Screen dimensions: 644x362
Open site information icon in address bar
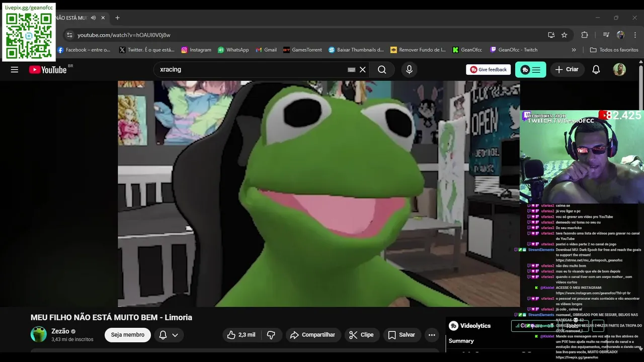[x=70, y=35]
